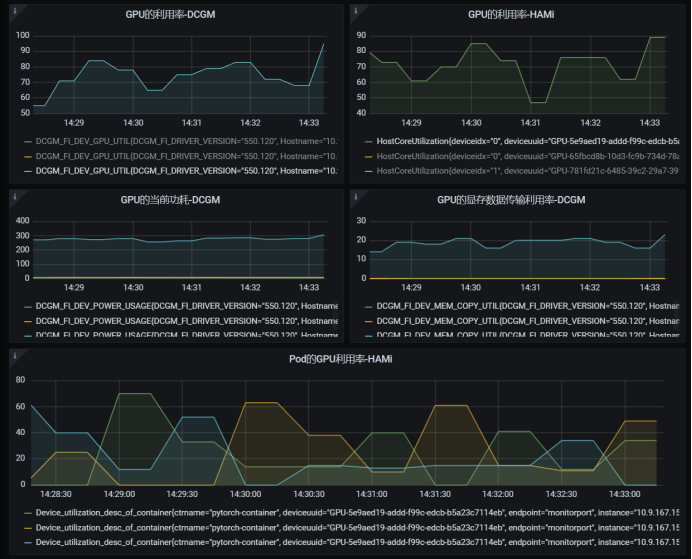Open the GPU的利用率-HAMi panel title menu
Viewport: 692px width, 559px height.
[x=512, y=15]
